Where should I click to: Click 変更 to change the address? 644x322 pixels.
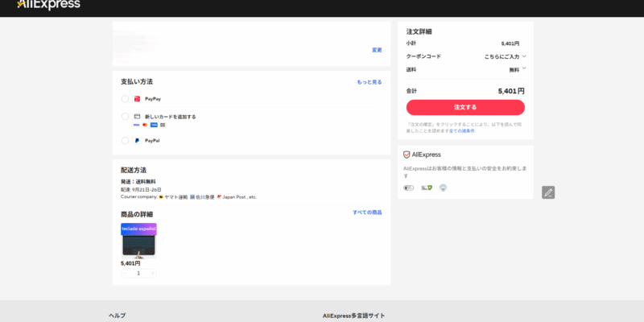pyautogui.click(x=377, y=50)
